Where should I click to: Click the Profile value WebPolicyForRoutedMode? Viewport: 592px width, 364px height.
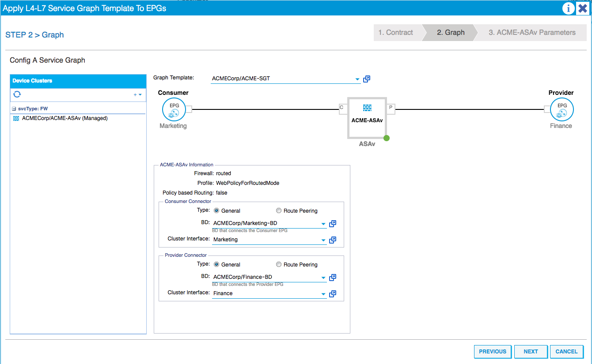pos(247,183)
